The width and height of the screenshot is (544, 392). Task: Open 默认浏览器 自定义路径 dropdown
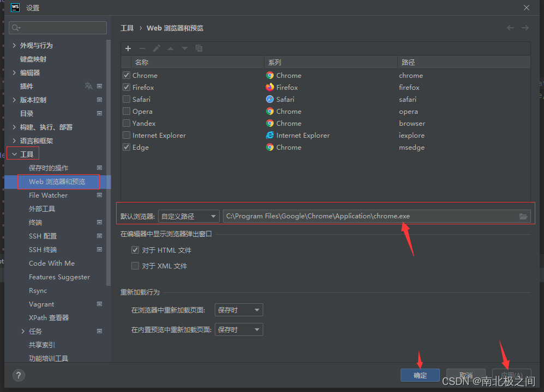tap(189, 216)
